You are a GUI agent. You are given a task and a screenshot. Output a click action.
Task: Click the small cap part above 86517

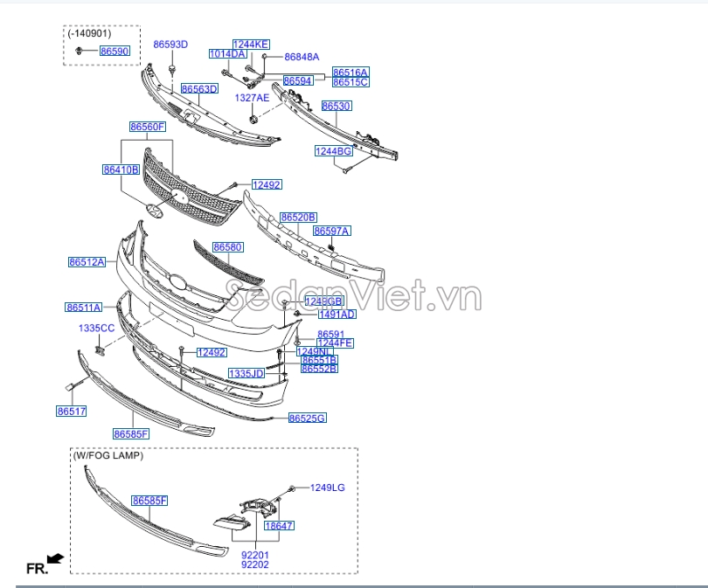67,385
